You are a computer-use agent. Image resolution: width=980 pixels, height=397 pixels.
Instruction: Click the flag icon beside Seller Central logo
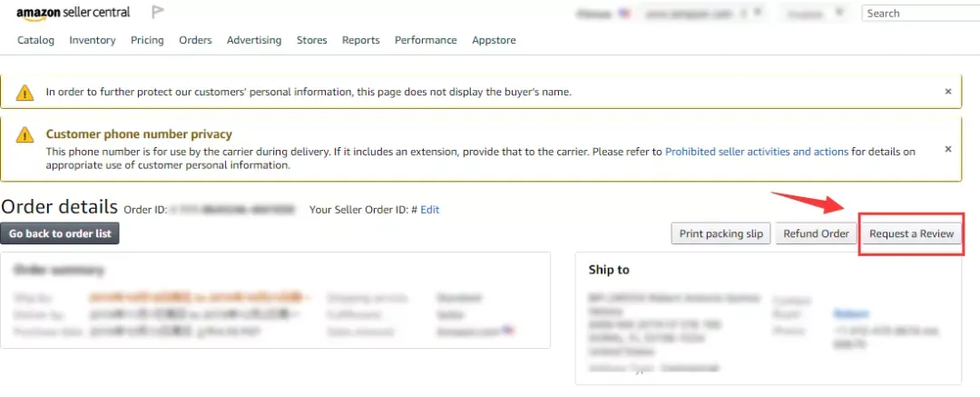(x=158, y=12)
